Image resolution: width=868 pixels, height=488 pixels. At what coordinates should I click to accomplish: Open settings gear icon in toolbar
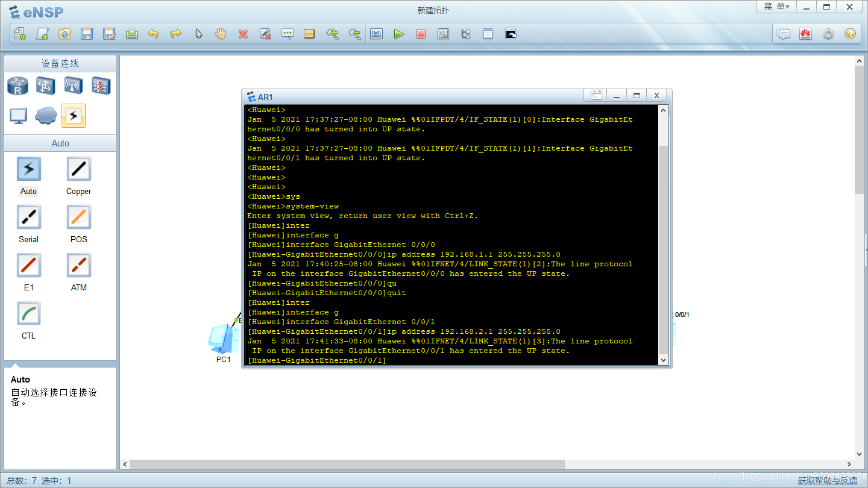828,34
